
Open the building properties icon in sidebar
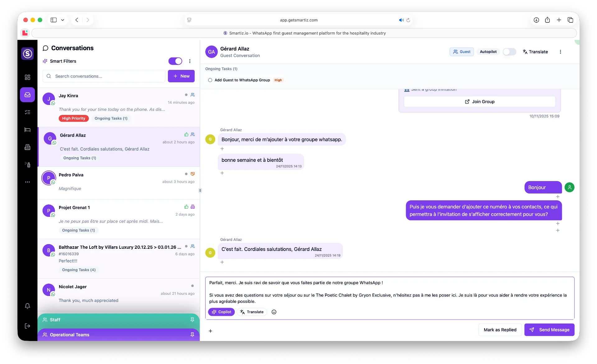click(x=27, y=147)
